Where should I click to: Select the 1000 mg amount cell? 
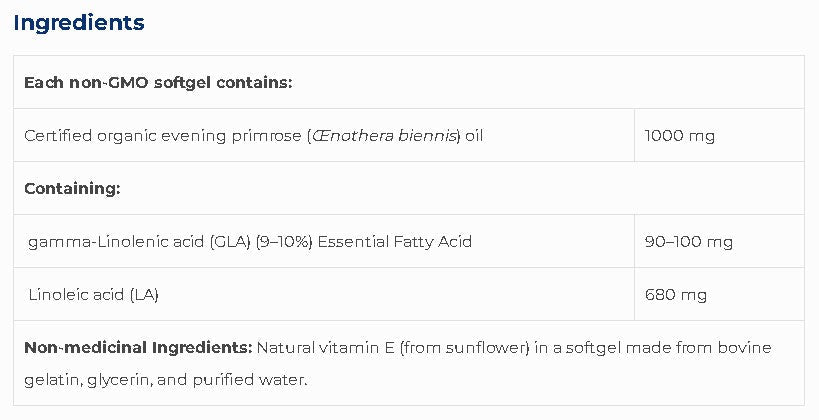pyautogui.click(x=680, y=135)
